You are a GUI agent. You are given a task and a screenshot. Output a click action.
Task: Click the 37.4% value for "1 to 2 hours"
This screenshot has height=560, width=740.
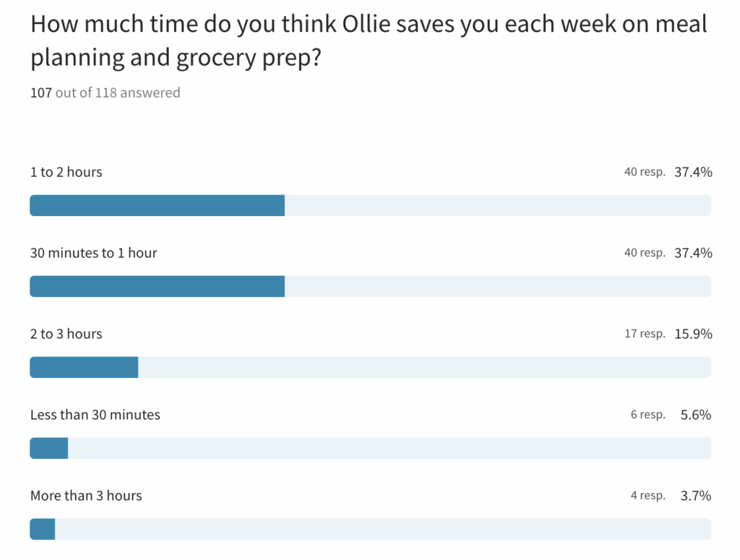pyautogui.click(x=693, y=172)
